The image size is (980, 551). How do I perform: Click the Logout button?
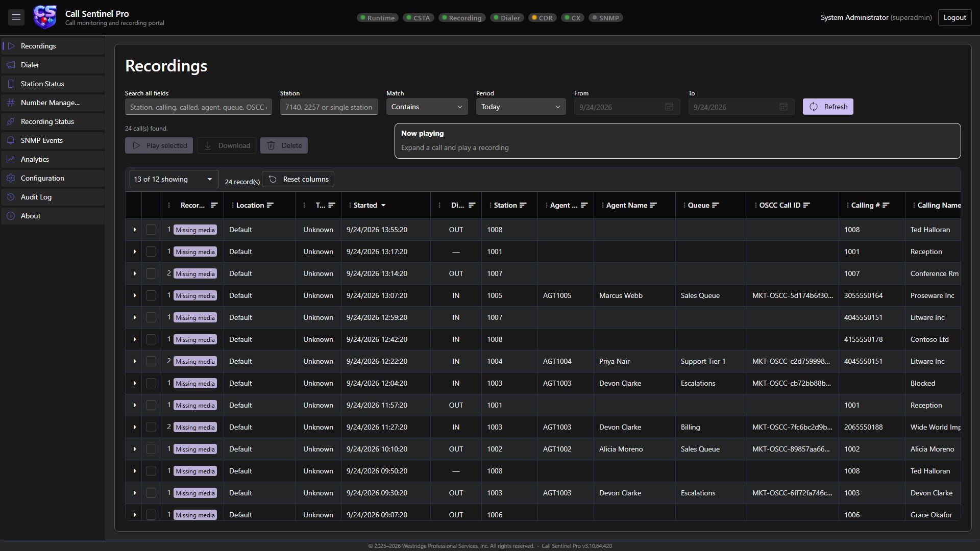click(954, 17)
